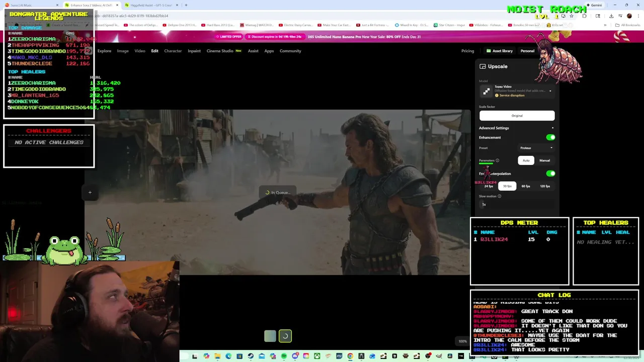Click the Topaz Video model thumbnail icon
Viewport: 644px width, 362px height.
[x=486, y=91]
